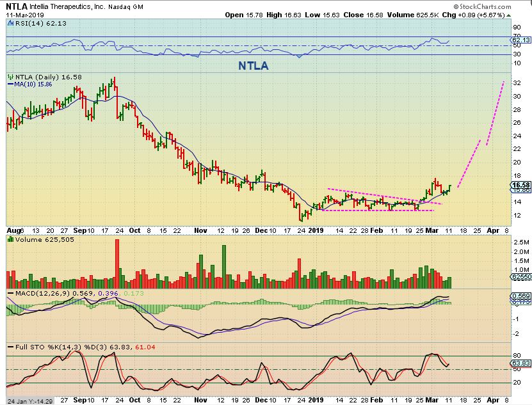Viewport: 532px width, 405px height.
Task: Click the 90 level on RSI axis
Action: click(x=517, y=28)
